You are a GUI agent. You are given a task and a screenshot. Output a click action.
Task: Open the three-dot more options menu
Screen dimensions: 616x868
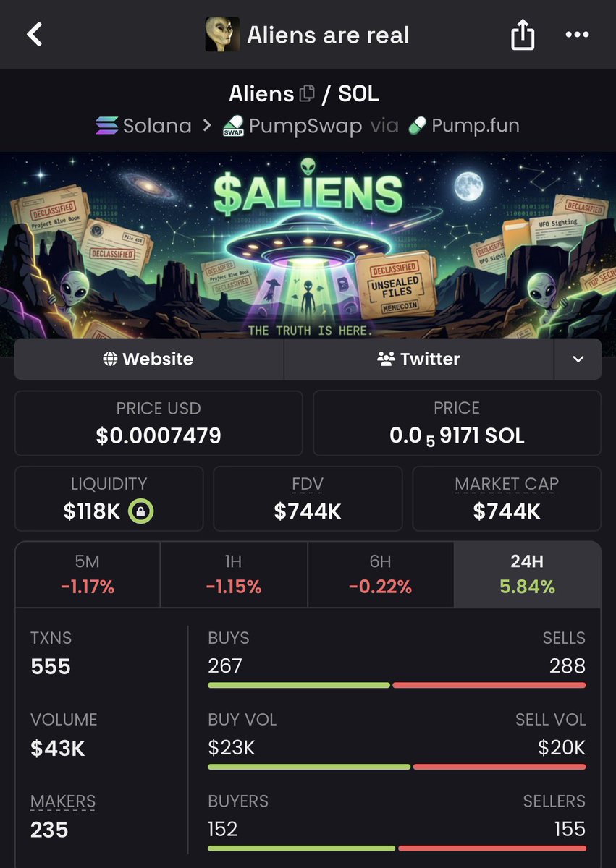click(577, 35)
